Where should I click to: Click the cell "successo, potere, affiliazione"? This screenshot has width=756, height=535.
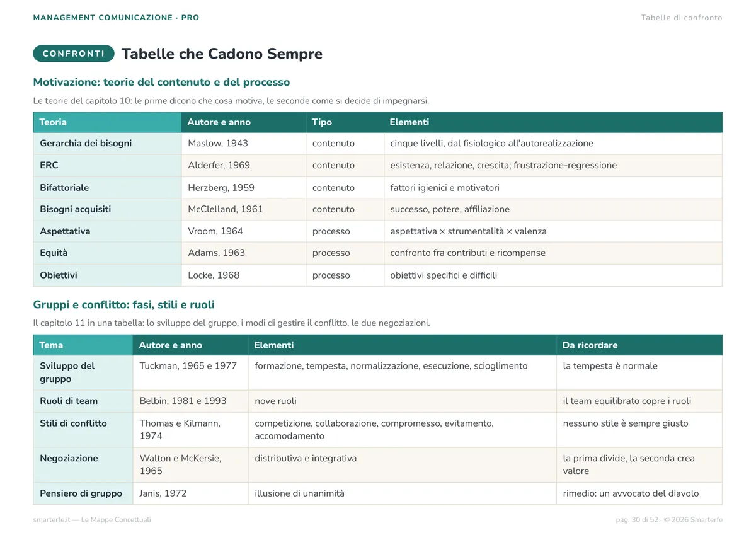[553, 209]
